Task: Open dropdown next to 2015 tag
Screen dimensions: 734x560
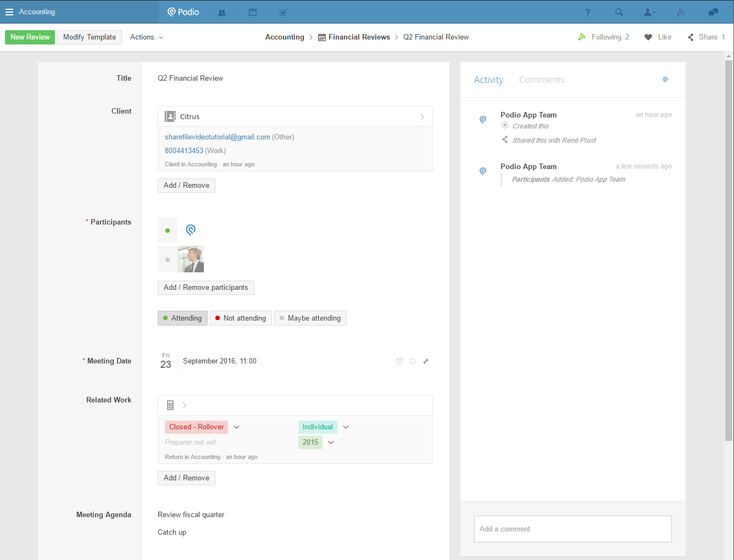Action: 331,443
